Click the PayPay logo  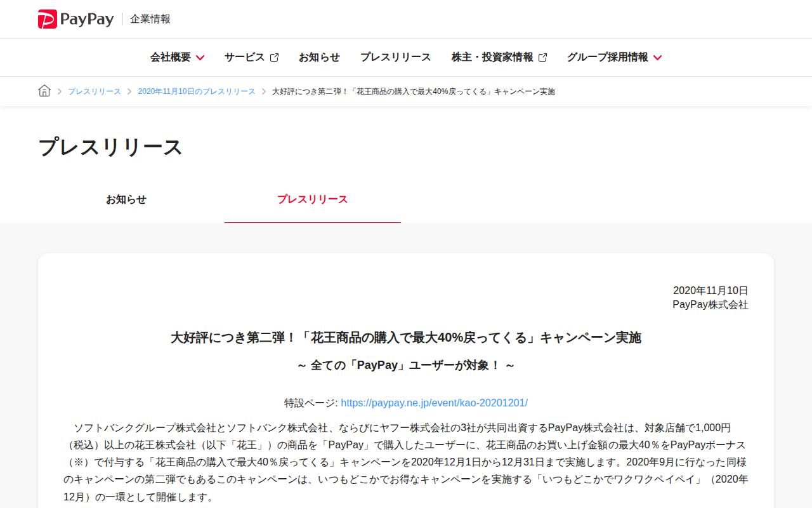(75, 19)
